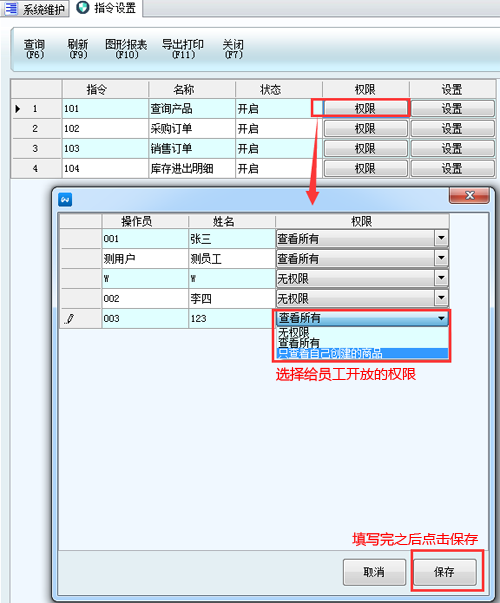Click the 刷新 (F9) toolbar button
The height and width of the screenshot is (603, 500).
coord(78,49)
